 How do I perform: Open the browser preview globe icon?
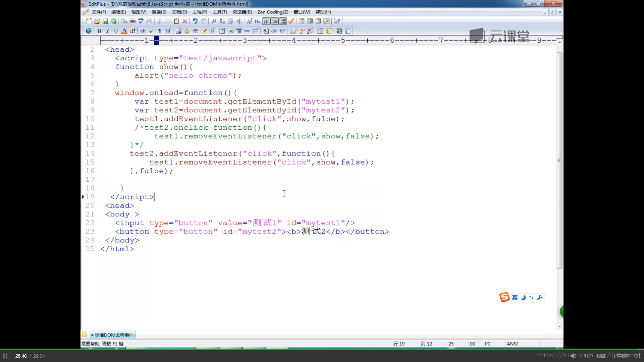tap(89, 31)
